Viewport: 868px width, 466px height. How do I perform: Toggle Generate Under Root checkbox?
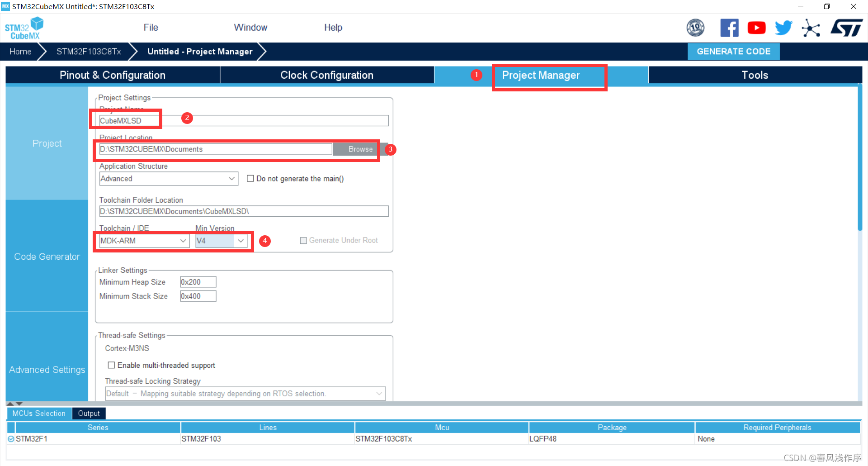pyautogui.click(x=303, y=241)
